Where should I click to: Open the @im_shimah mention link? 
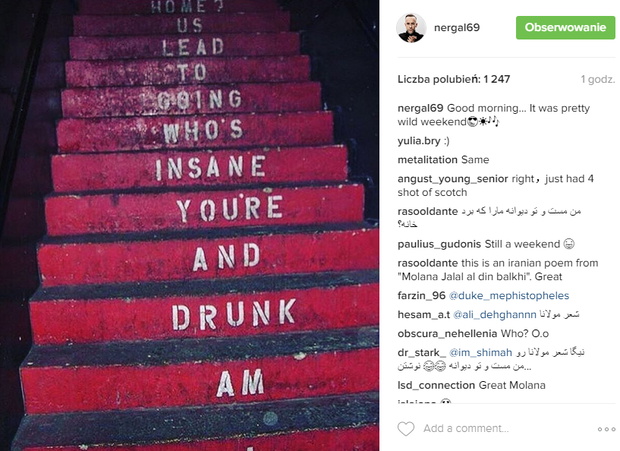(480, 353)
